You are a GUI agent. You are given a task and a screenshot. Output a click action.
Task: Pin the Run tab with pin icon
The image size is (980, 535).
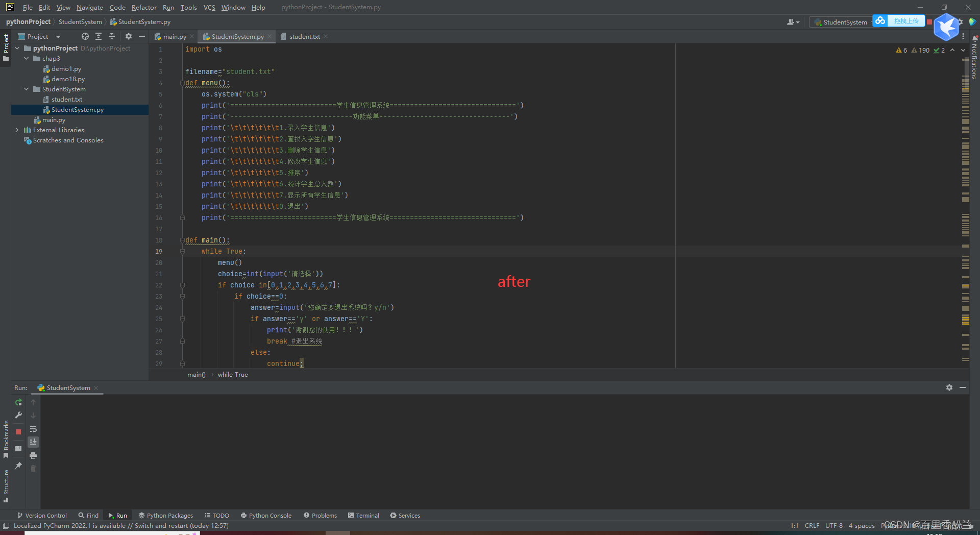point(18,466)
